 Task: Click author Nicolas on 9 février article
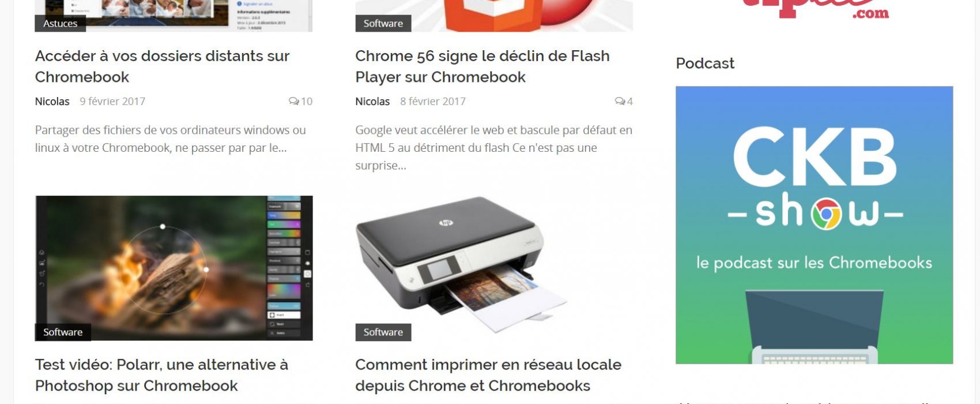(x=52, y=102)
